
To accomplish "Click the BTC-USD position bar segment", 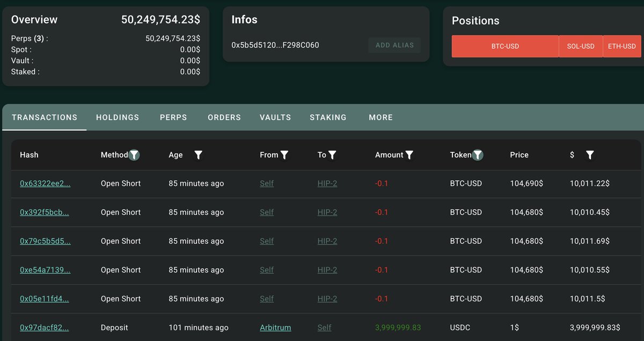I will pyautogui.click(x=505, y=46).
